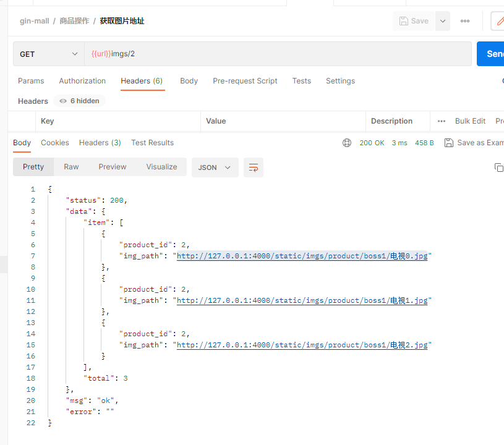Click Save as Example button
Screen dimensions: 504x445
pyautogui.click(x=474, y=143)
